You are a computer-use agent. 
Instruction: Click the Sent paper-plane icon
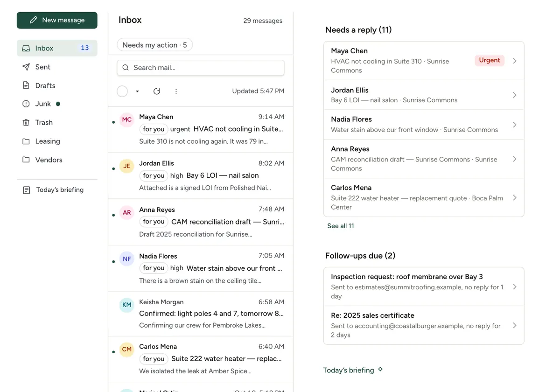click(x=26, y=67)
